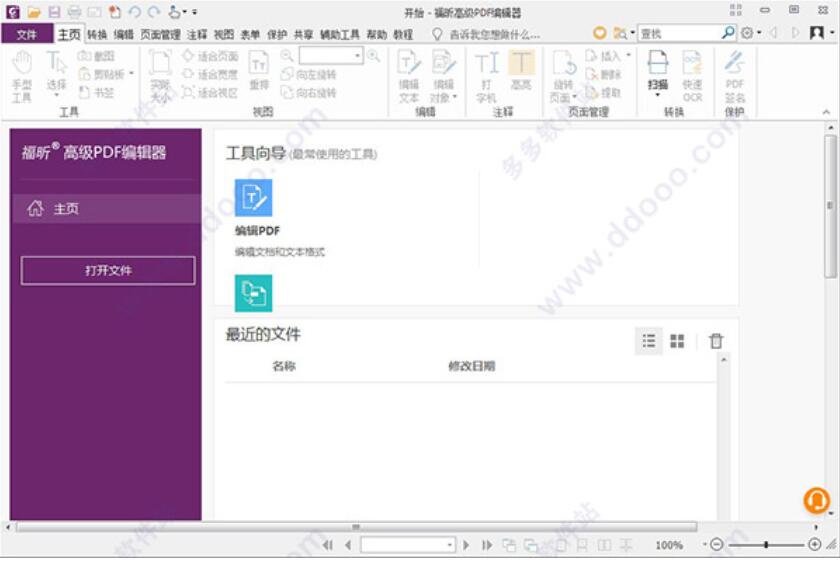This screenshot has width=840, height=561.
Task: Click the orange support headset icon
Action: pos(816,499)
